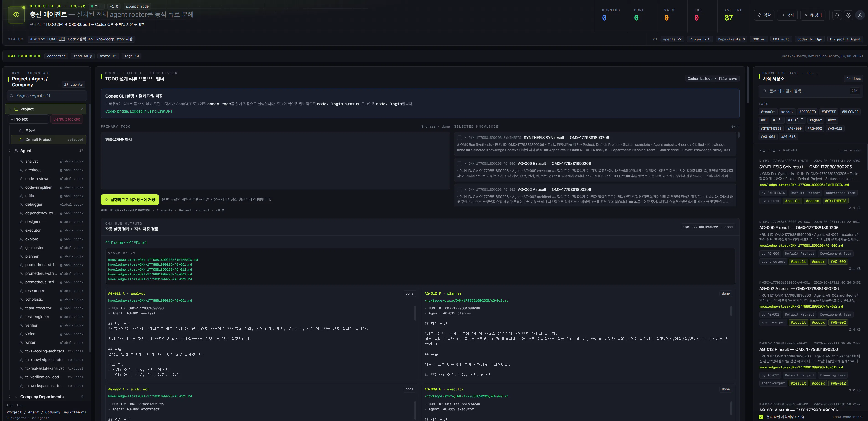Click the notification bell icon
The image size is (868, 421).
(837, 15)
